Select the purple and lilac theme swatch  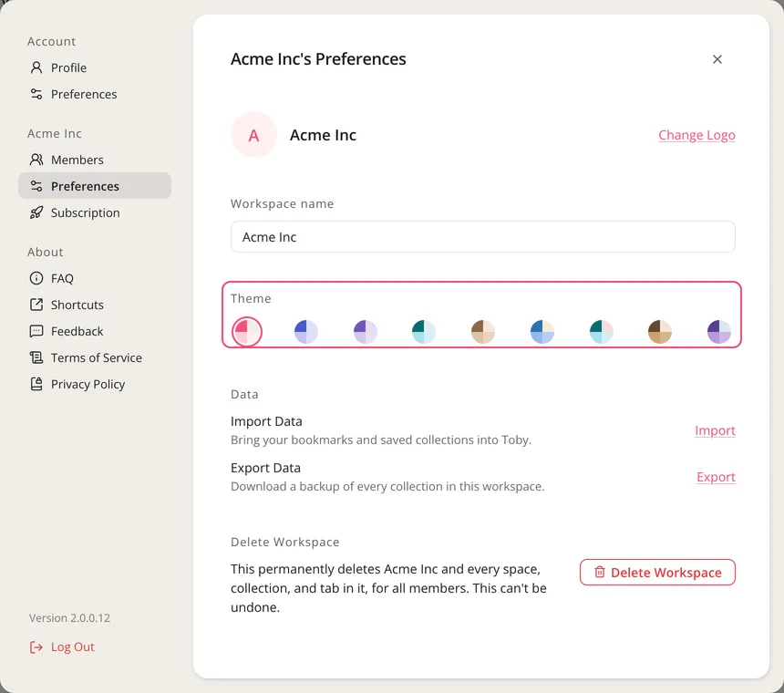coord(365,332)
